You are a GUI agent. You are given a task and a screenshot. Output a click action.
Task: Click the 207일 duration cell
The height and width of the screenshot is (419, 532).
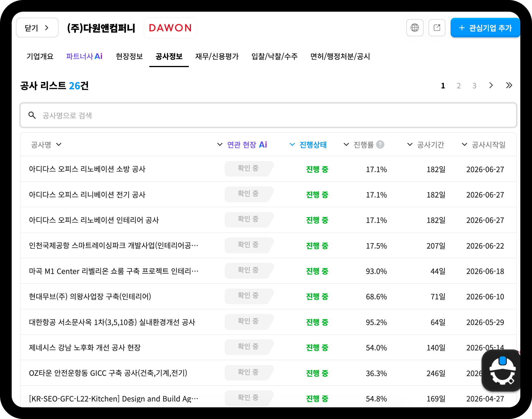point(436,246)
